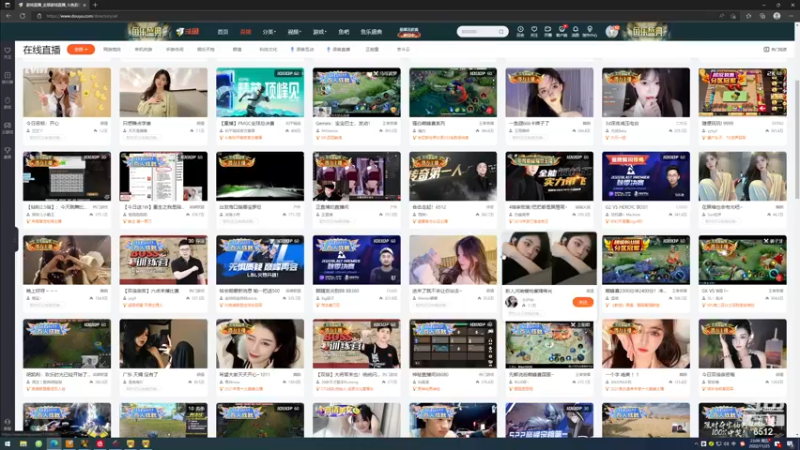Image resolution: width=800 pixels, height=450 pixels.
Task: Expand the 视频 dropdown menu
Action: point(294,32)
